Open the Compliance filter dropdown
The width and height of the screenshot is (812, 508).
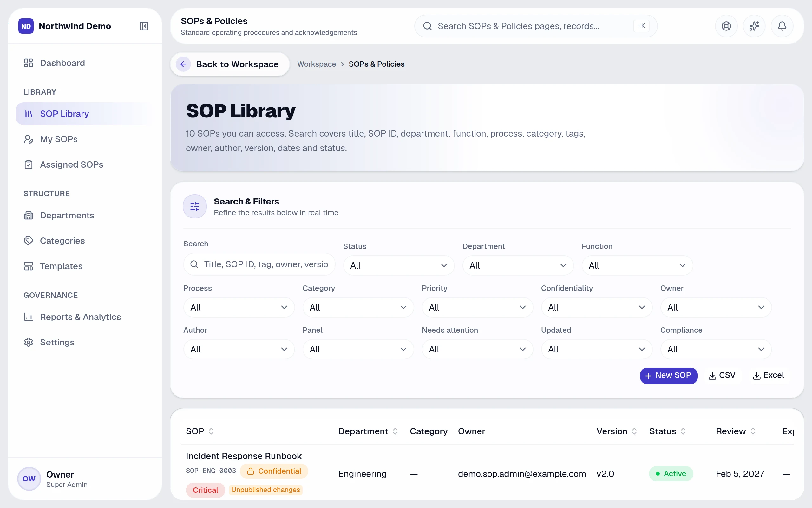pyautogui.click(x=716, y=350)
